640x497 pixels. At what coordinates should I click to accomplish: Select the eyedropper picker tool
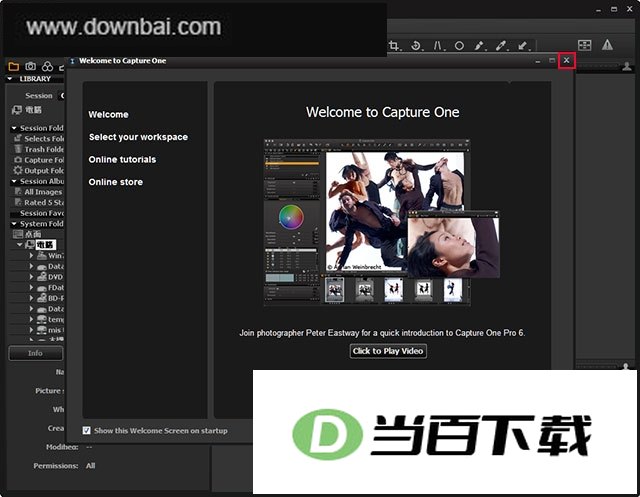click(501, 45)
